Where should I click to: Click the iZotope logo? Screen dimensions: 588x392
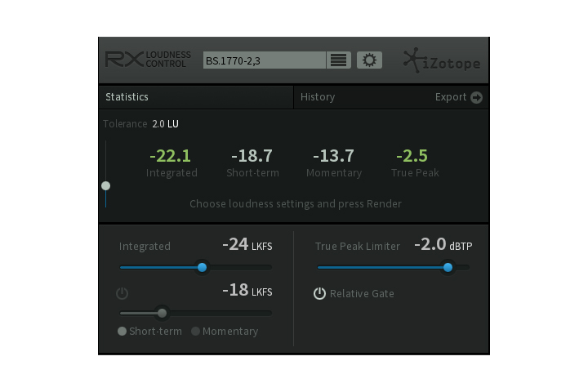coord(441,61)
